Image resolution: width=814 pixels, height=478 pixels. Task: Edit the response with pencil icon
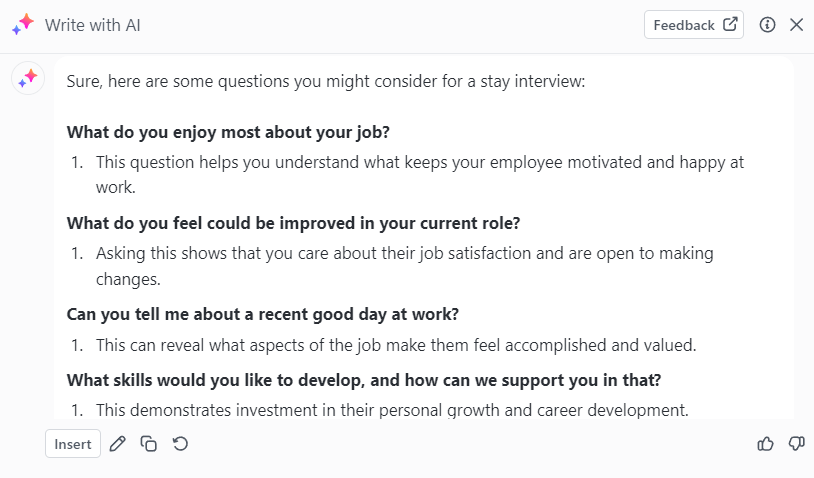[118, 444]
